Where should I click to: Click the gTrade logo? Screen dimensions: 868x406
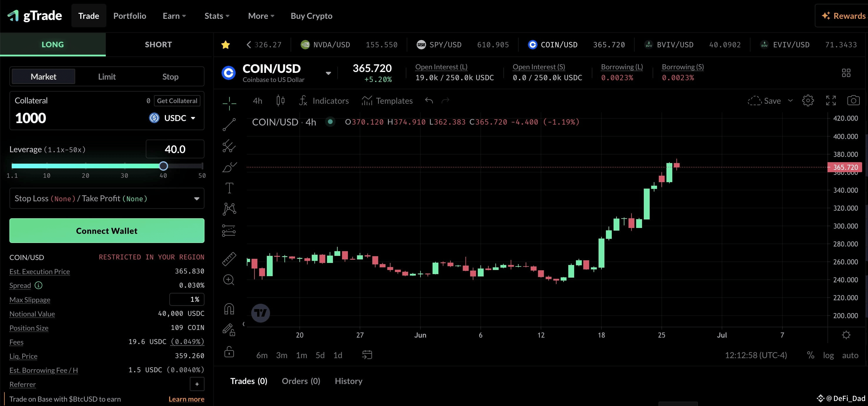coord(35,16)
